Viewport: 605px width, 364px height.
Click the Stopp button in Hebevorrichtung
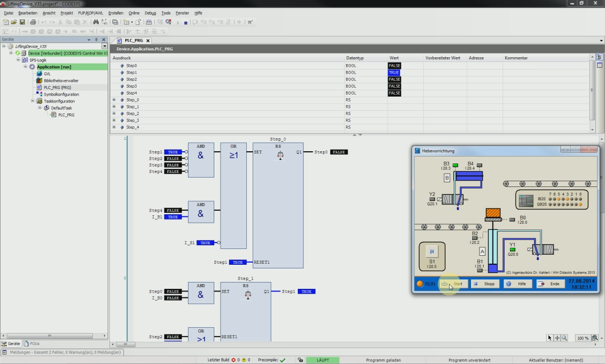(x=485, y=284)
